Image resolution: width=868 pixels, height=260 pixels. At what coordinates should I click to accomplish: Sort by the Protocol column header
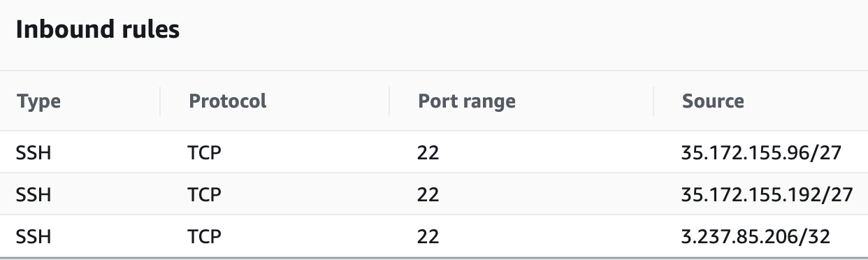point(228,101)
